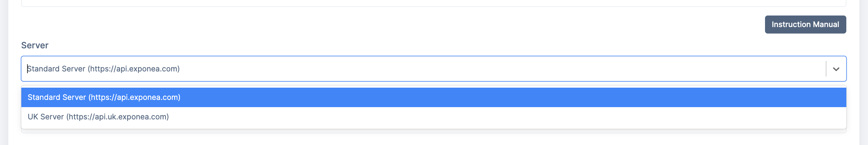Select Standard Server option in the list
Viewport: 868px width, 145px height.
pos(104,97)
